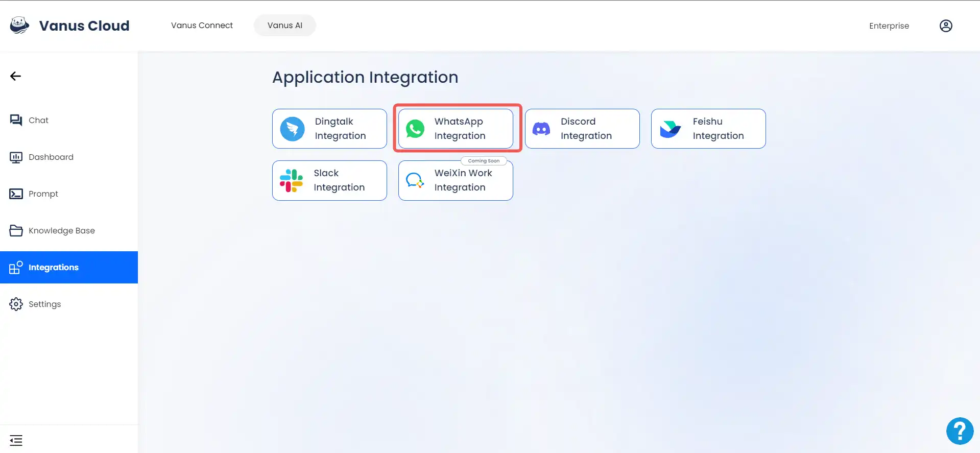The image size is (980, 453).
Task: Switch to the Vanus AI tab
Action: pos(285,26)
